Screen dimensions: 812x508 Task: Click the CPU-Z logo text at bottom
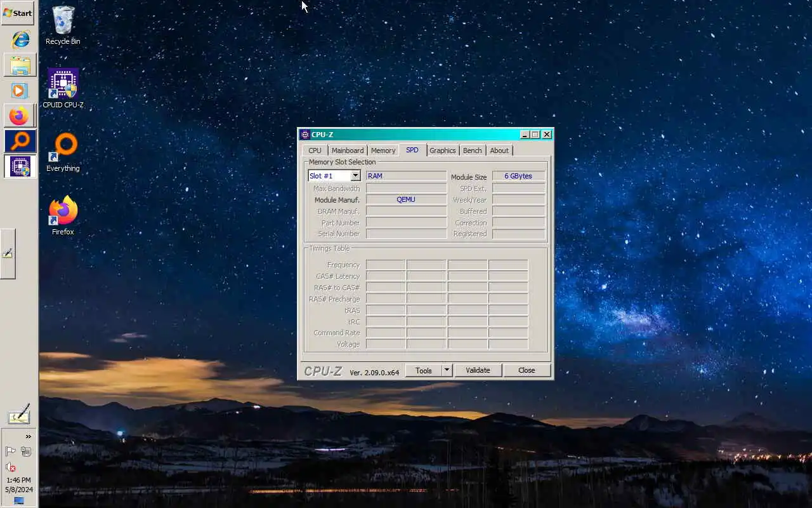[x=323, y=371]
